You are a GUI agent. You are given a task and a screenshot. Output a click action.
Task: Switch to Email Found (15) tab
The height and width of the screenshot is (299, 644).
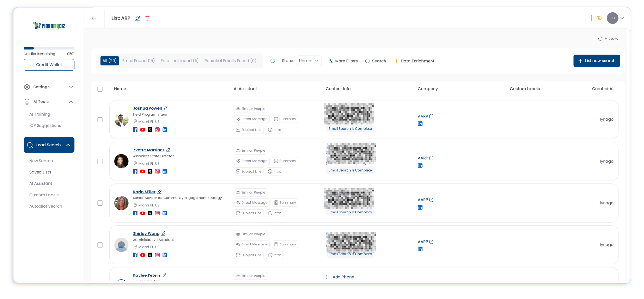[138, 61]
